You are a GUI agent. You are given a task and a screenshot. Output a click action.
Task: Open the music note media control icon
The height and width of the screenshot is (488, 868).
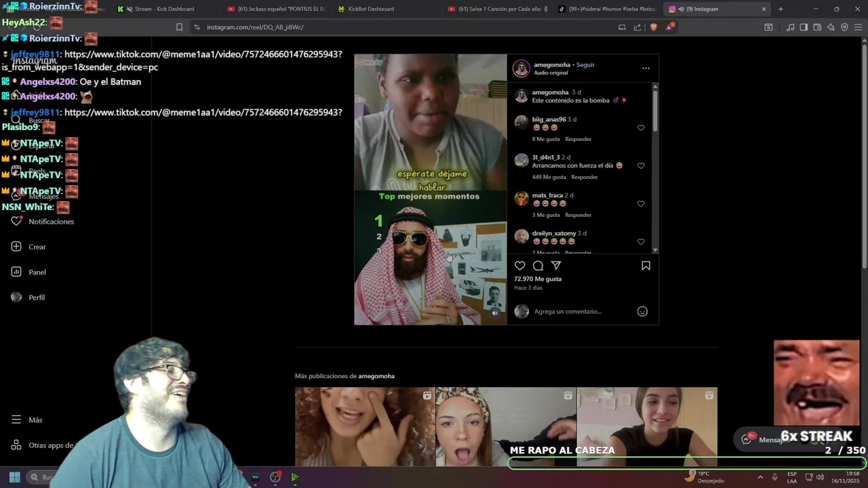click(x=790, y=27)
